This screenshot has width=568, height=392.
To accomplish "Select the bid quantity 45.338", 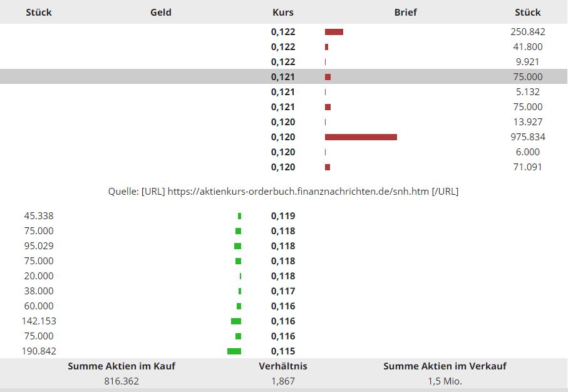I will click(x=39, y=216).
